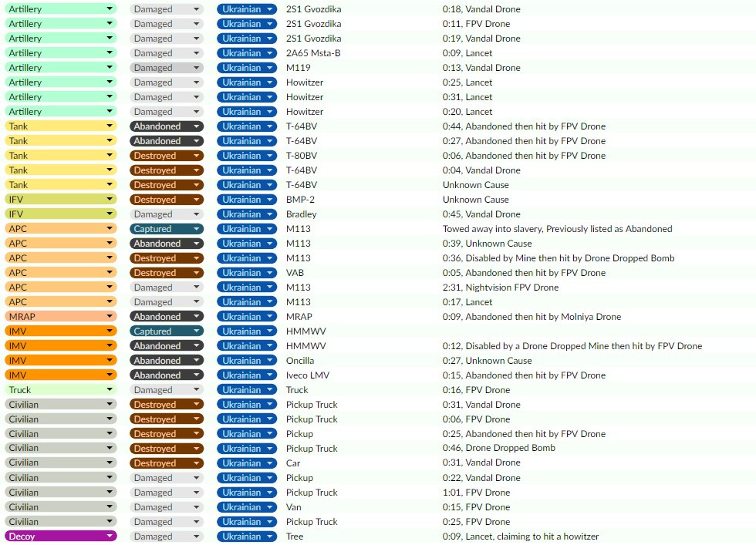Screen dimensions: 756x545
Task: Select the Car model cell
Action: click(x=293, y=463)
